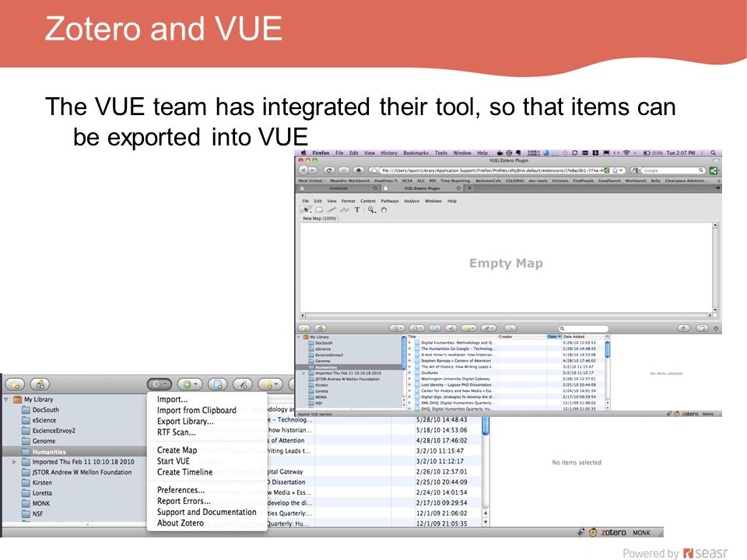
Task: Select JSTOR Andrew W Mellon Foundation collection
Action: (x=77, y=472)
